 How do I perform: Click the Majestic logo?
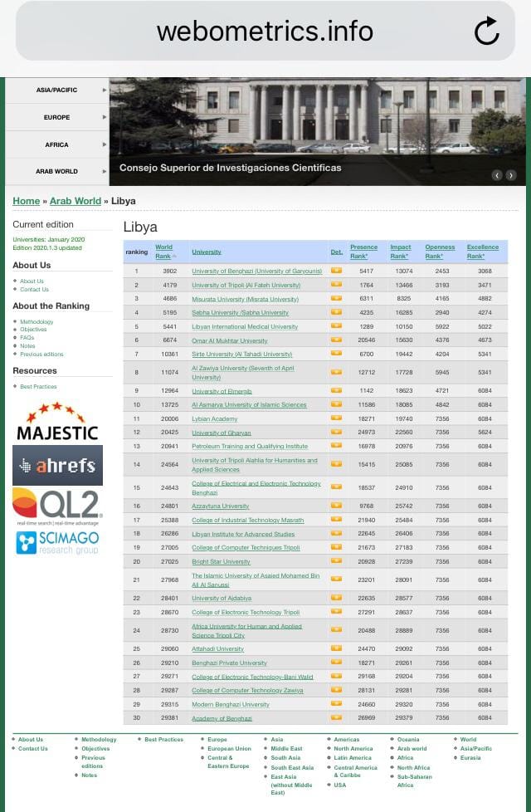point(57,421)
